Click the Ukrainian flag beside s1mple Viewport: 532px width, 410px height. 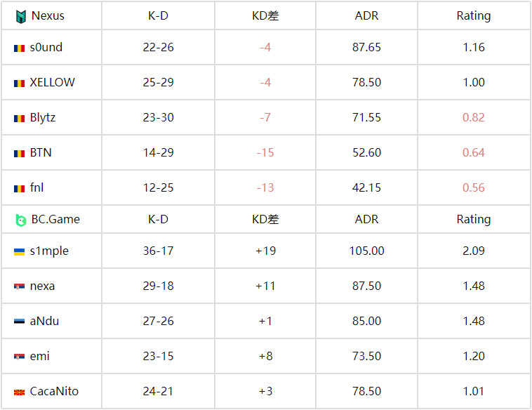[20, 251]
